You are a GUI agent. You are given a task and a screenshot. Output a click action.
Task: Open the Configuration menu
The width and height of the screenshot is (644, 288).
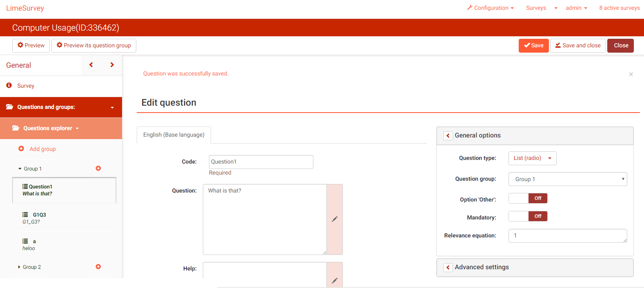(x=491, y=8)
